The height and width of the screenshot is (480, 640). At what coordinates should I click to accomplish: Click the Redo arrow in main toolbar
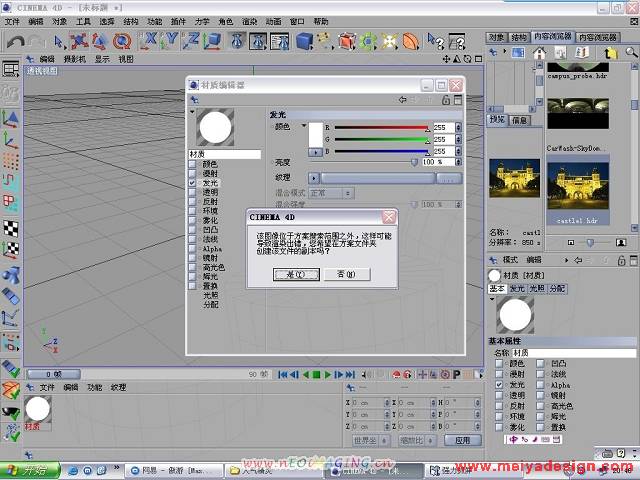tap(37, 41)
